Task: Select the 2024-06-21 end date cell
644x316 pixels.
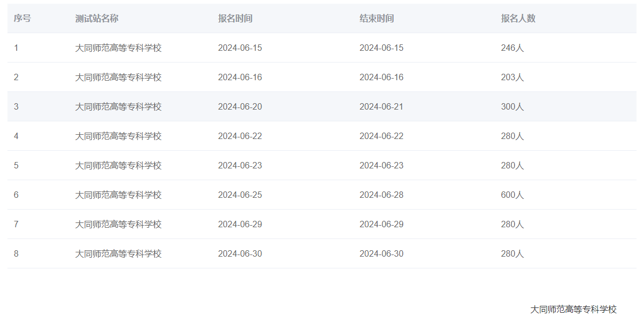Action: pos(381,106)
